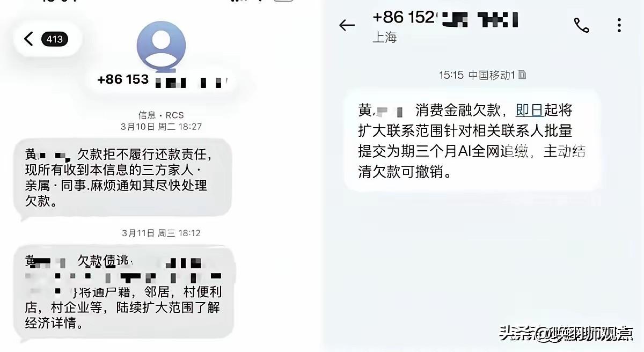Tap the 413 unread count badge
The width and height of the screenshot is (644, 352).
(55, 39)
